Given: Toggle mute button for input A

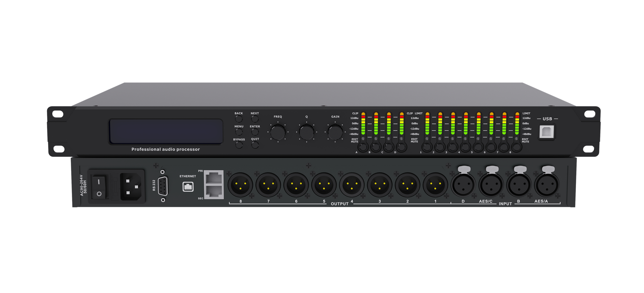Looking at the screenshot, I should point(363,147).
